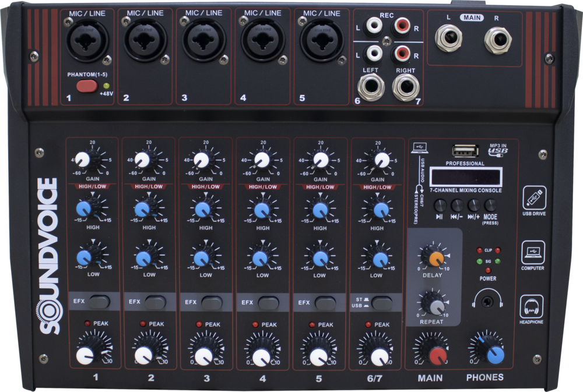The image size is (583, 392).
Task: Click the MP3 player display screen
Action: pyautogui.click(x=466, y=177)
